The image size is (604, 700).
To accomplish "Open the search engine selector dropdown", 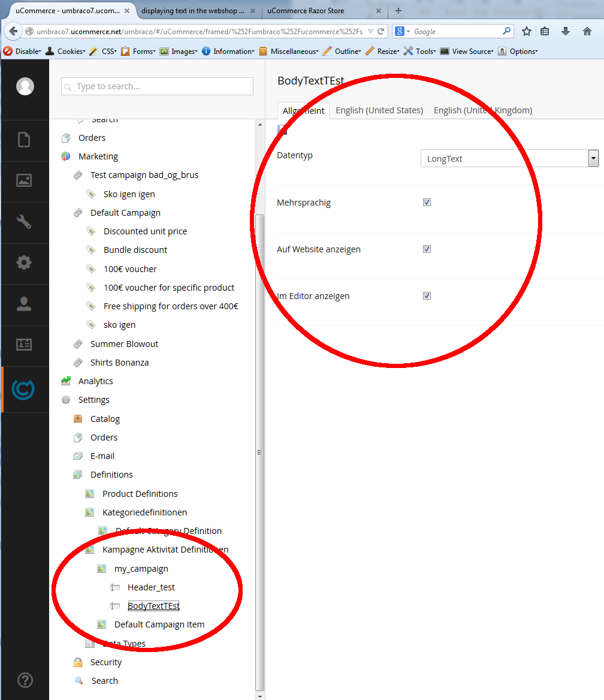I will 402,31.
